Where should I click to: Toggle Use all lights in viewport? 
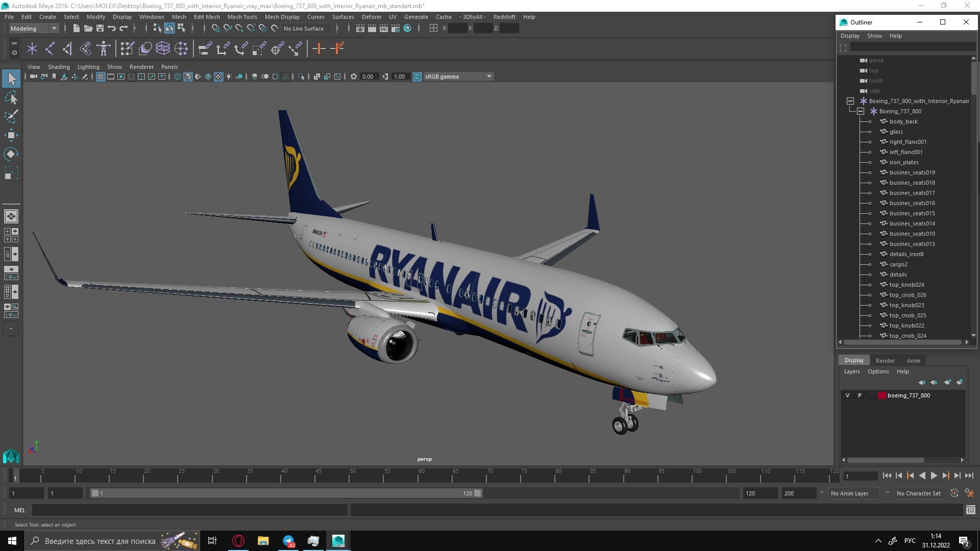[229, 77]
